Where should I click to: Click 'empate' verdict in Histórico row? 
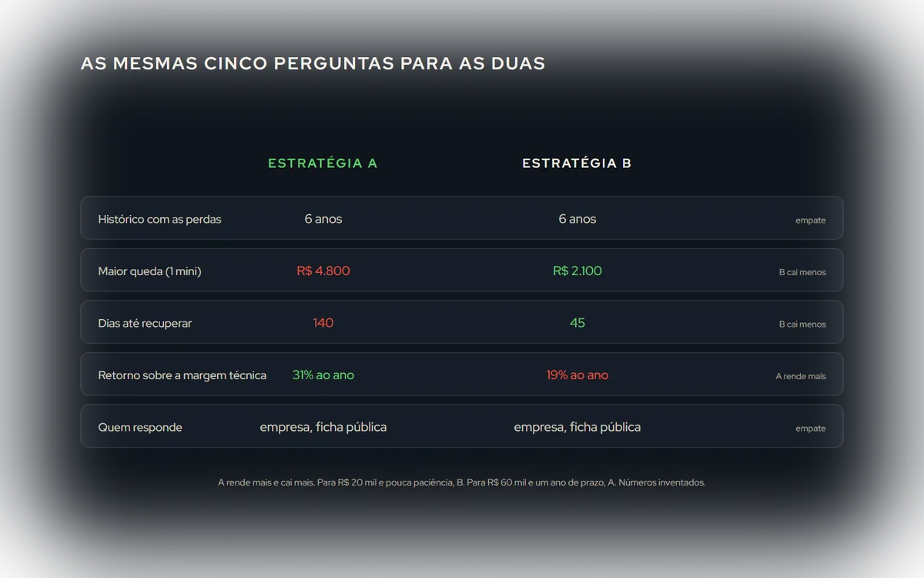(x=811, y=220)
